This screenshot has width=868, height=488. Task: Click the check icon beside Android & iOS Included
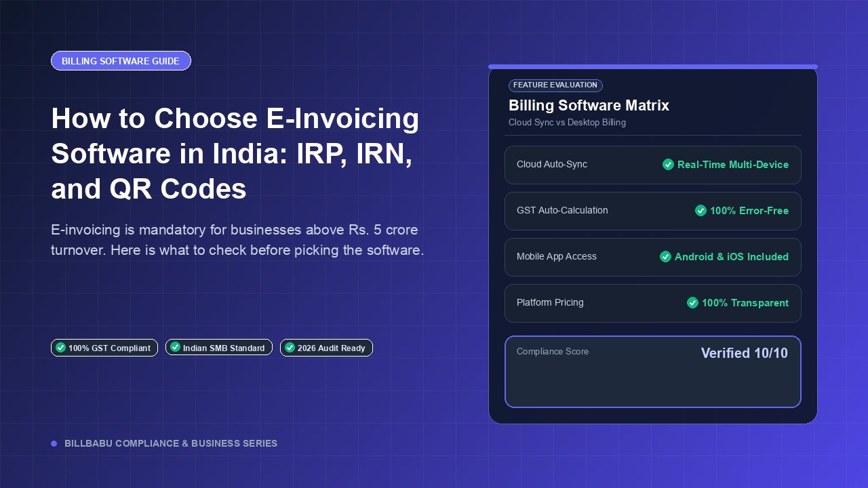[x=665, y=257]
